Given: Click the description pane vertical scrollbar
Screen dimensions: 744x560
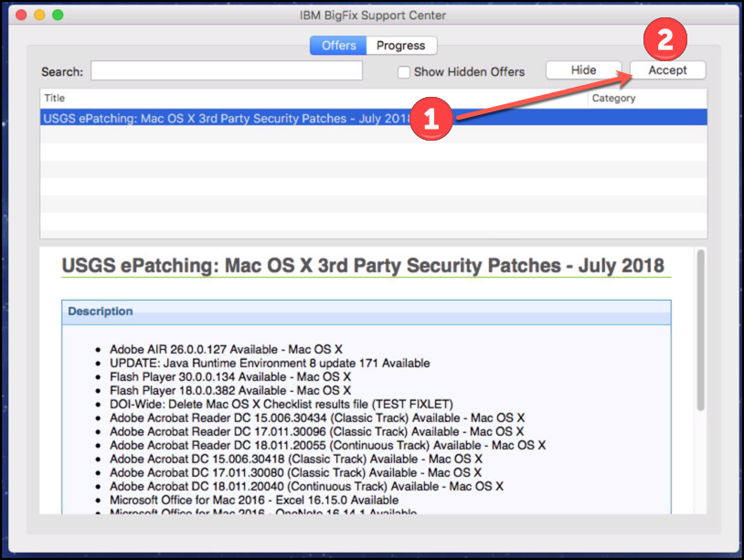Looking at the screenshot, I should tap(700, 330).
